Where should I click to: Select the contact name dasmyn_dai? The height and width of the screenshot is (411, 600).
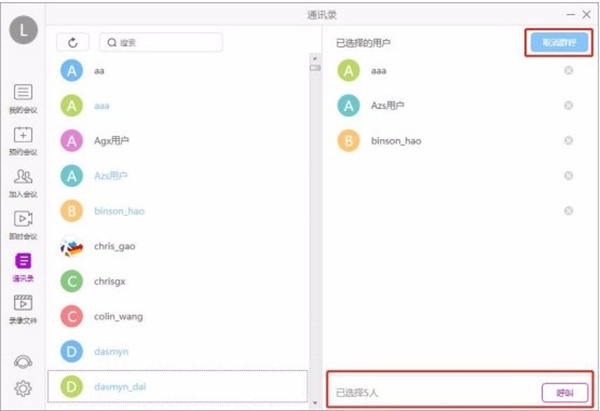click(x=120, y=387)
